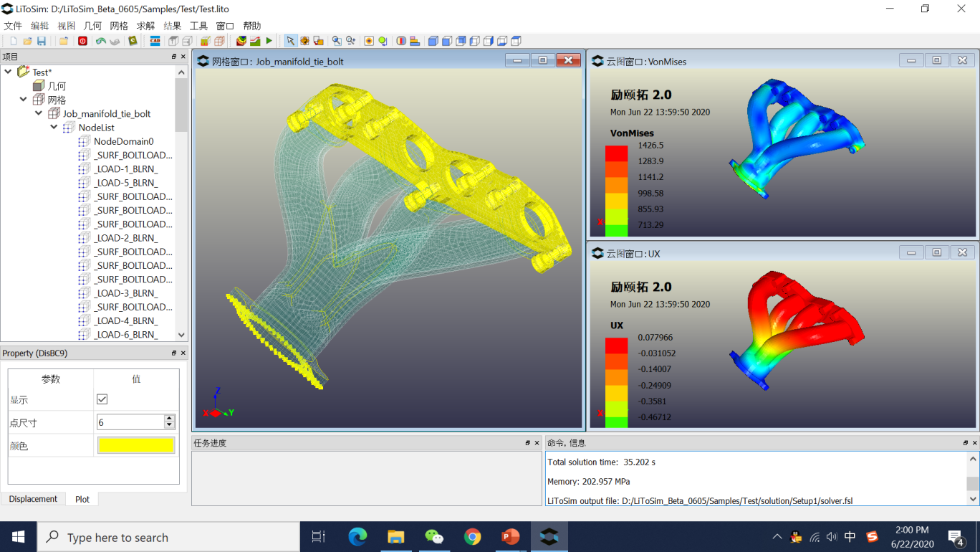
Task: Open the 求解 menu
Action: pyautogui.click(x=145, y=26)
